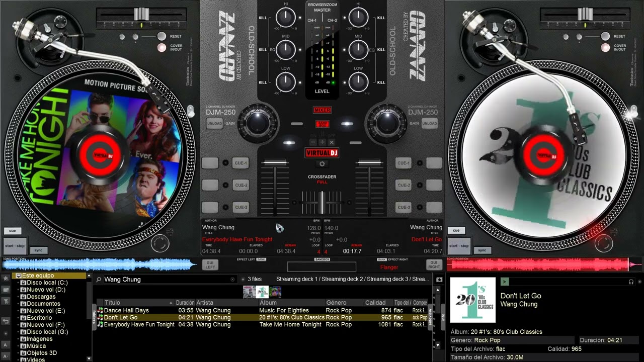Click the X button below sandbox

(x=331, y=142)
